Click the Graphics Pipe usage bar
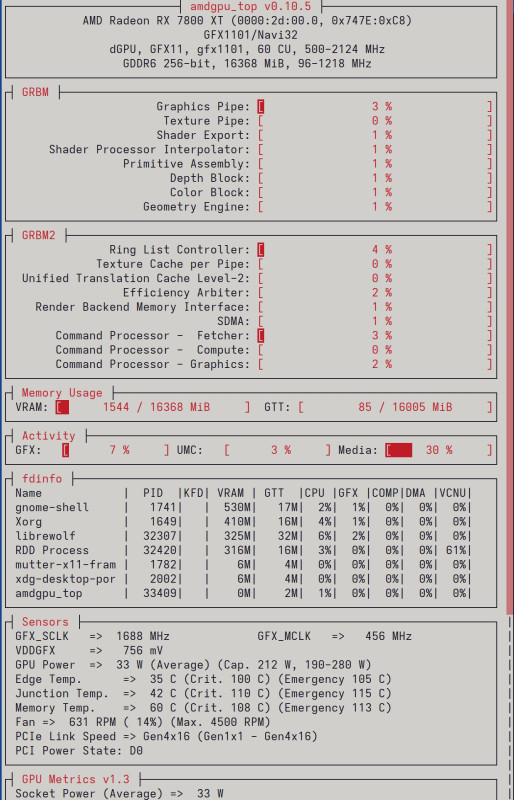Image resolution: width=514 pixels, height=800 pixels. pyautogui.click(x=375, y=106)
